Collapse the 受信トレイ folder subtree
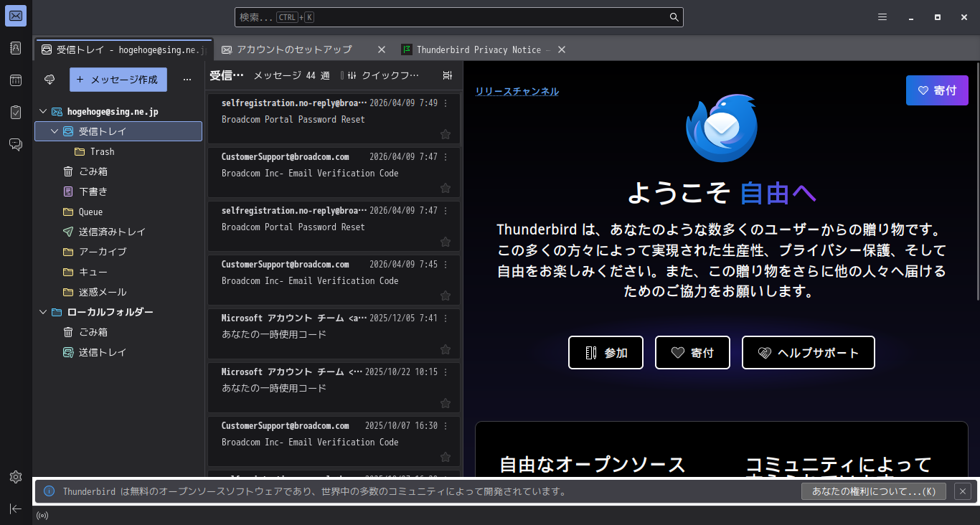This screenshot has height=525, width=980. 55,131
